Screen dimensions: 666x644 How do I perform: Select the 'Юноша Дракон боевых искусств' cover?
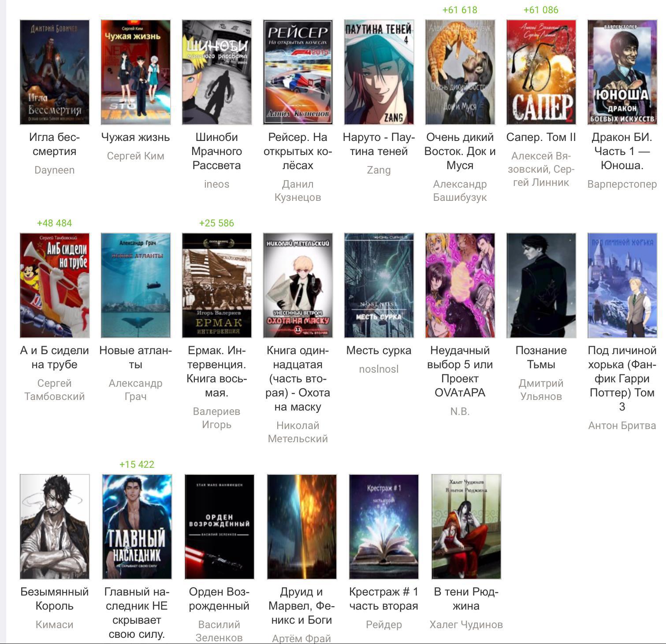[x=622, y=72]
